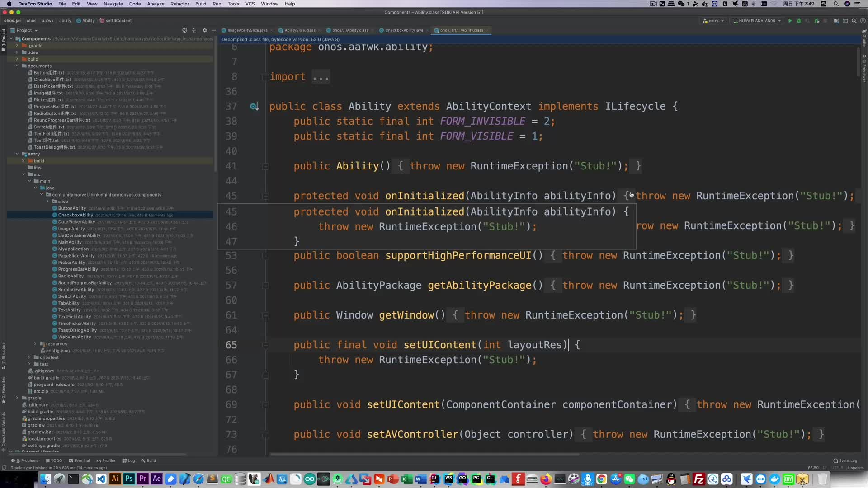The image size is (868, 488).
Task: Open the user account icon in toolbar
Action: [x=863, y=21]
